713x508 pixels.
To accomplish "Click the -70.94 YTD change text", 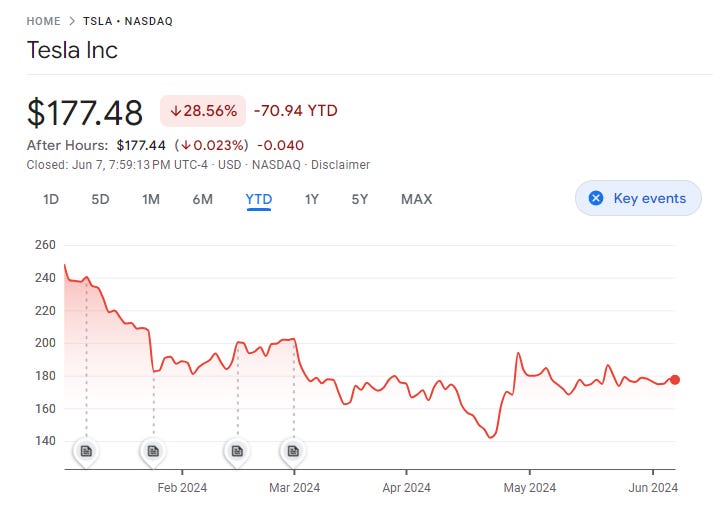I will tap(296, 111).
